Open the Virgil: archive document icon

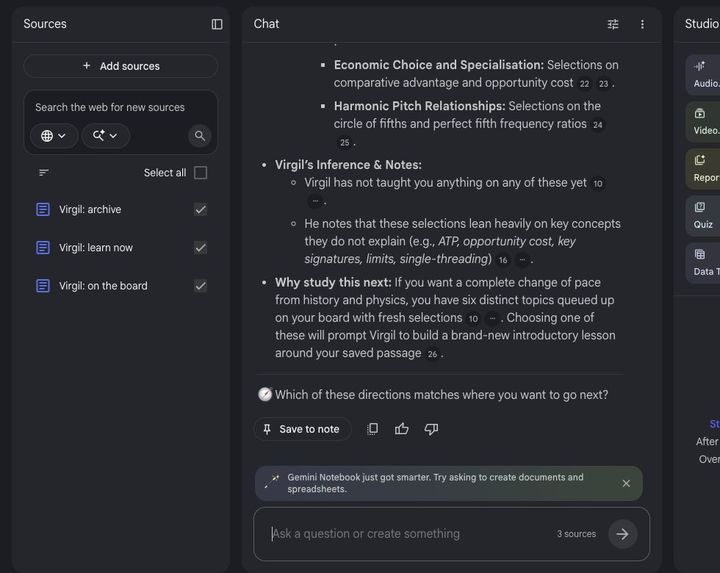(43, 209)
